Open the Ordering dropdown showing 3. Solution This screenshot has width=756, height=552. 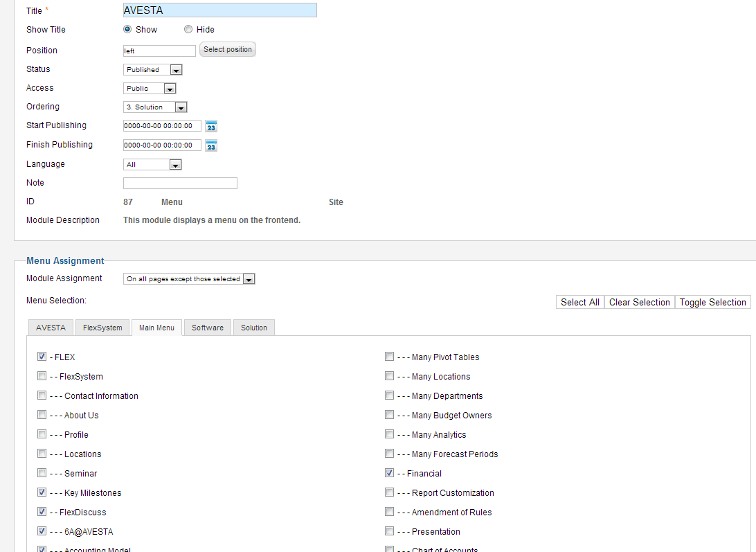coord(155,107)
